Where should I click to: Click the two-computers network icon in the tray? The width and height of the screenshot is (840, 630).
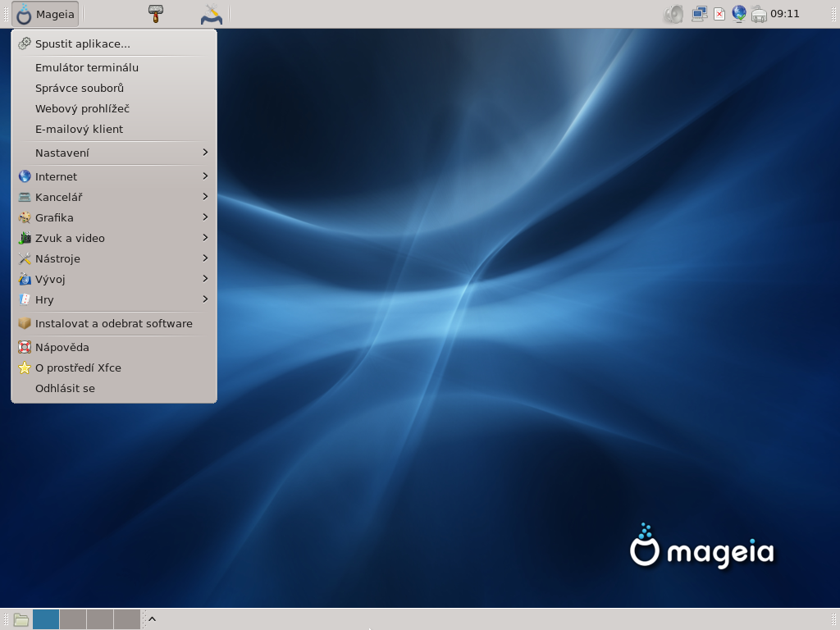699,14
